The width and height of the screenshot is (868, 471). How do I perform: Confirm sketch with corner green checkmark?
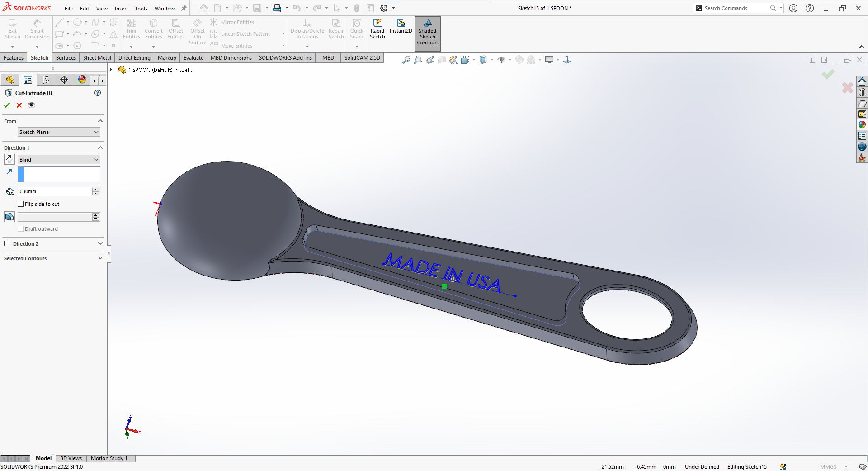click(x=828, y=74)
